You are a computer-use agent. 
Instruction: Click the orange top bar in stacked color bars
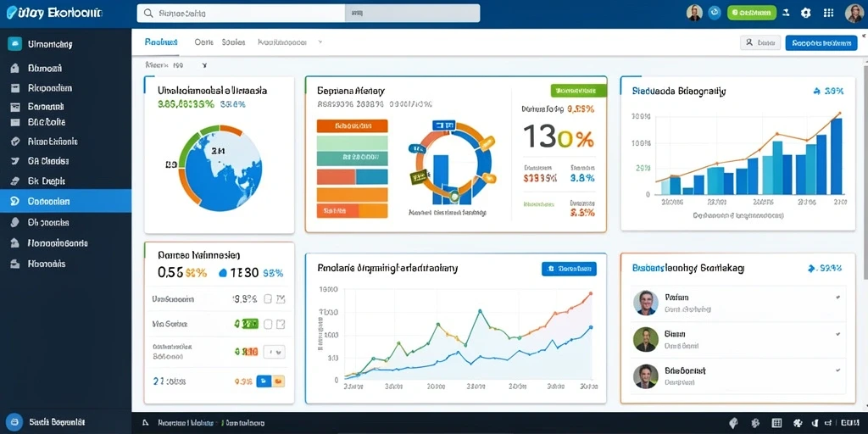352,125
